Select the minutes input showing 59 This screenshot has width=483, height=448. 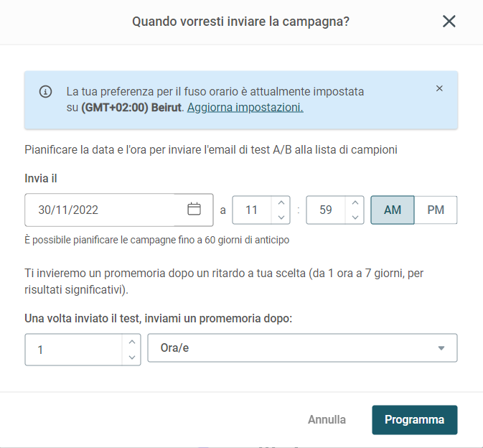(x=326, y=210)
